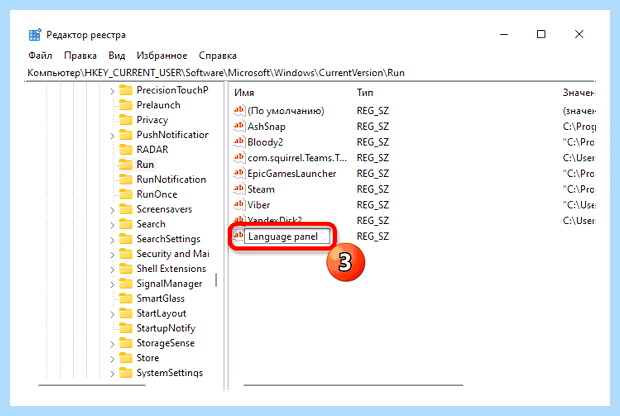Viewport: 620px width, 416px height.
Task: Select the SmartGlass folder icon
Action: 126,299
